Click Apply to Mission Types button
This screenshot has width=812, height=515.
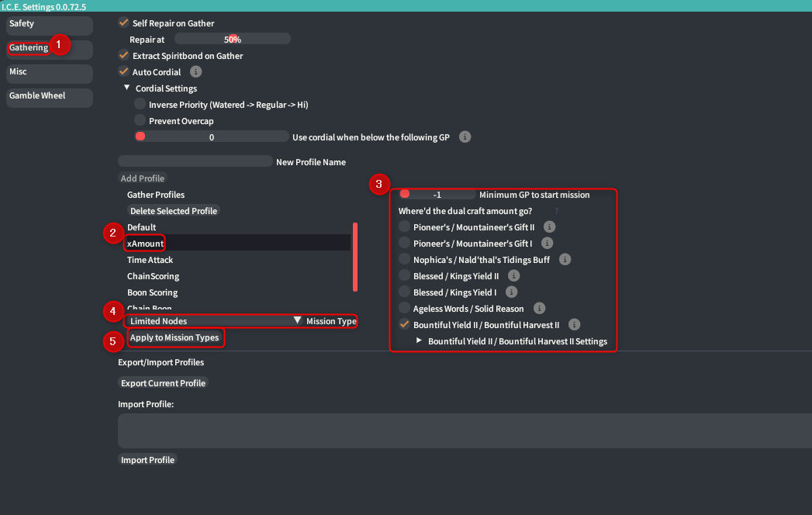point(174,338)
